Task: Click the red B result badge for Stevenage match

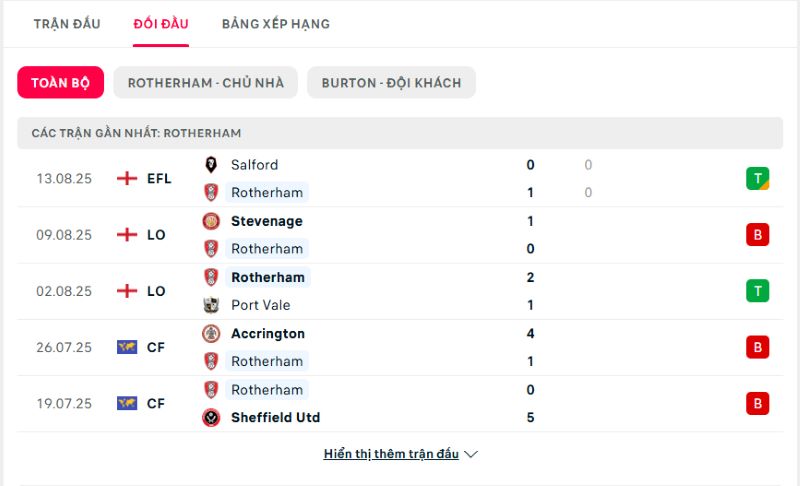Action: pyautogui.click(x=757, y=235)
